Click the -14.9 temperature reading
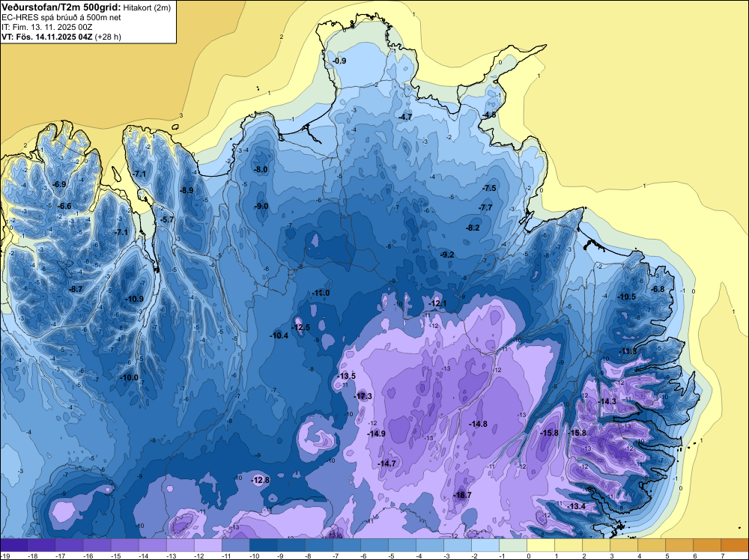The width and height of the screenshot is (749, 560). coord(377,433)
